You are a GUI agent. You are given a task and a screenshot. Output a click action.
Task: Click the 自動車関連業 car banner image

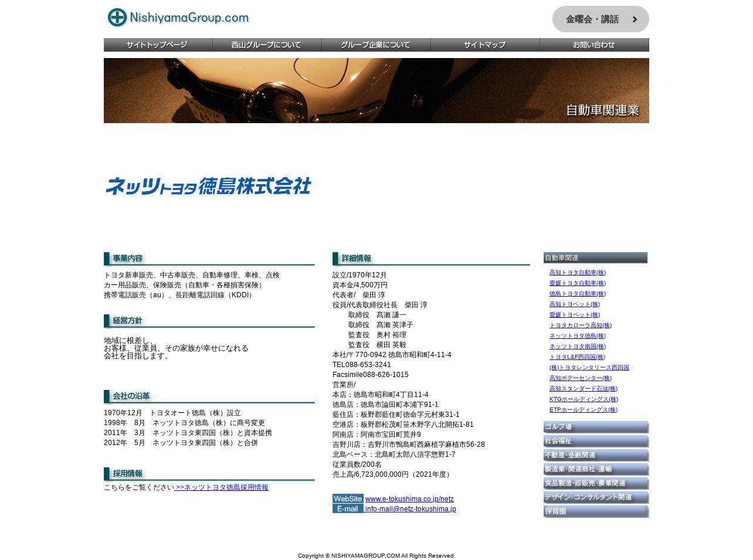(x=376, y=90)
